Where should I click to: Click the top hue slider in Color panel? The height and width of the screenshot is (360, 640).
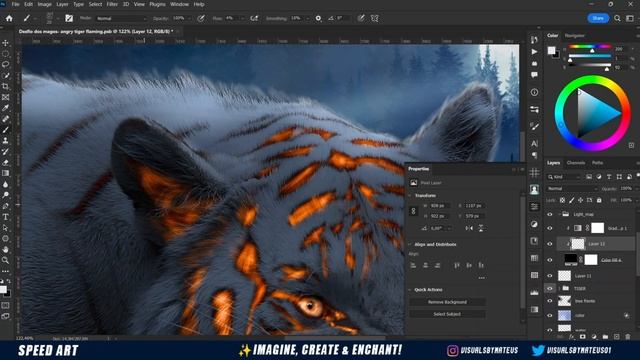coord(590,47)
